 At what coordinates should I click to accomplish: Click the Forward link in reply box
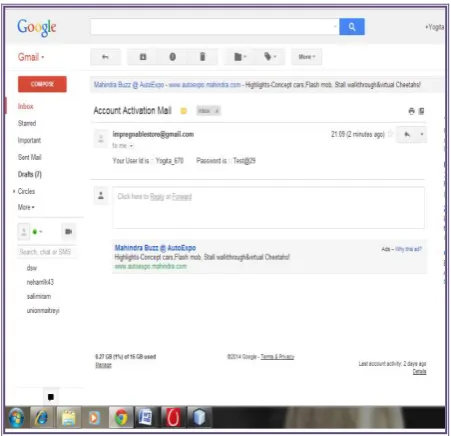(x=182, y=197)
